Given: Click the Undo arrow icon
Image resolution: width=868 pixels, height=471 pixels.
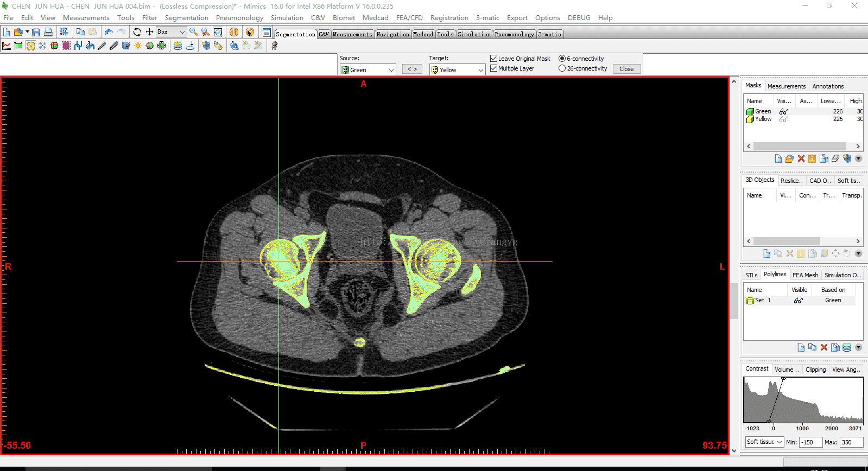Looking at the screenshot, I should coord(109,32).
